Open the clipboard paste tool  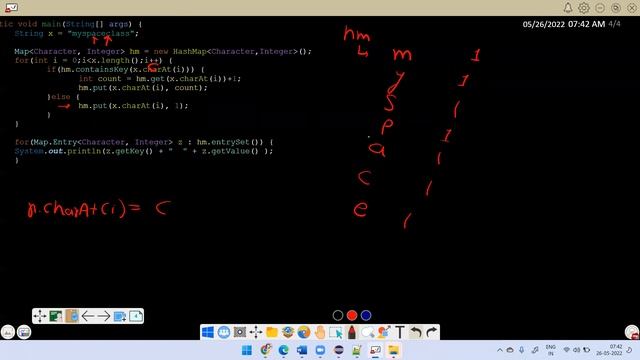(x=72, y=316)
